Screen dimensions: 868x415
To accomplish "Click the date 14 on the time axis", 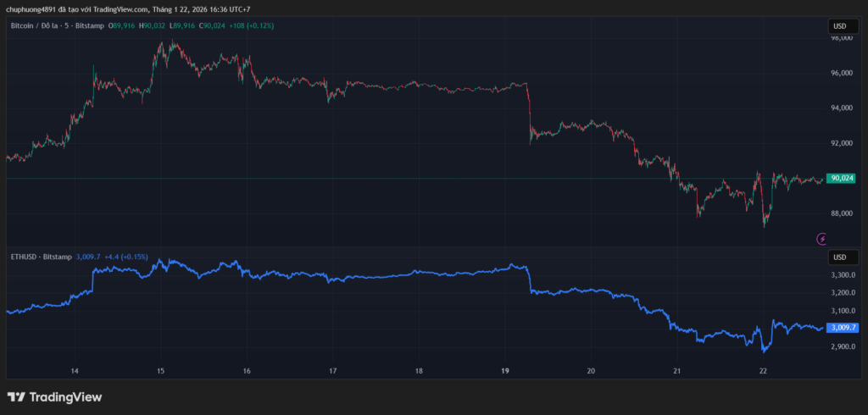I will pos(75,371).
